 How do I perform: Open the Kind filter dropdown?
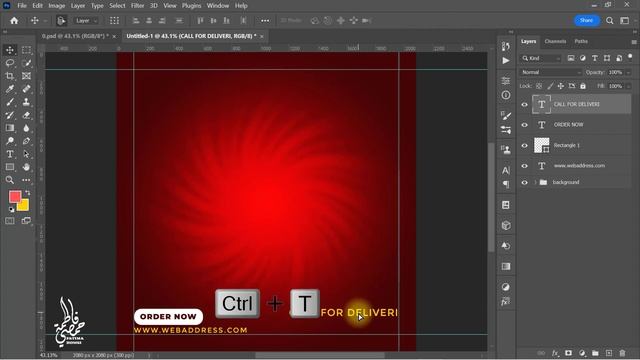click(x=541, y=58)
